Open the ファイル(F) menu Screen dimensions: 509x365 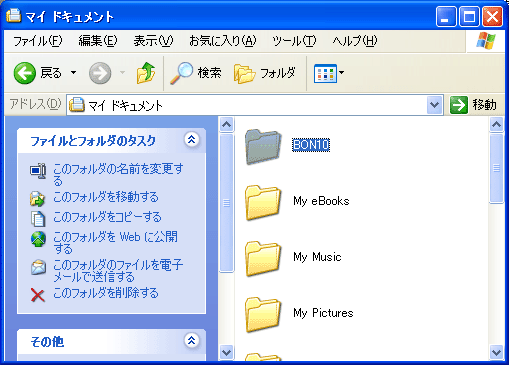38,41
